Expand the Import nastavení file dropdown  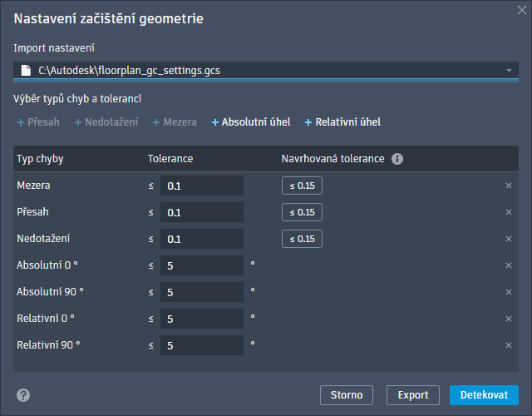[508, 71]
